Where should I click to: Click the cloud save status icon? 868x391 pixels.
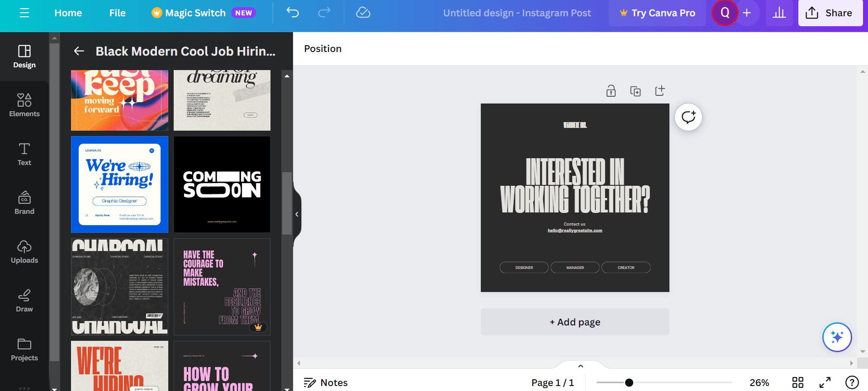click(363, 13)
